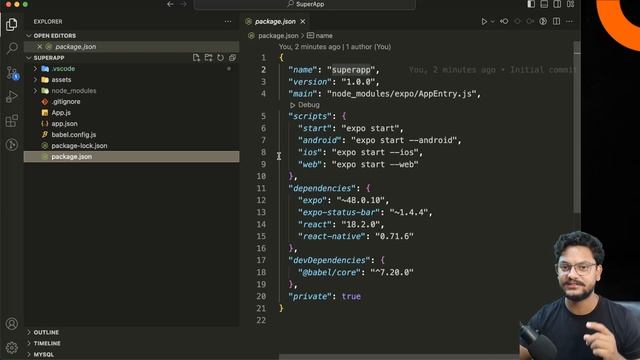Open Source Control view with badge
This screenshot has height=360, width=640.
point(11,73)
